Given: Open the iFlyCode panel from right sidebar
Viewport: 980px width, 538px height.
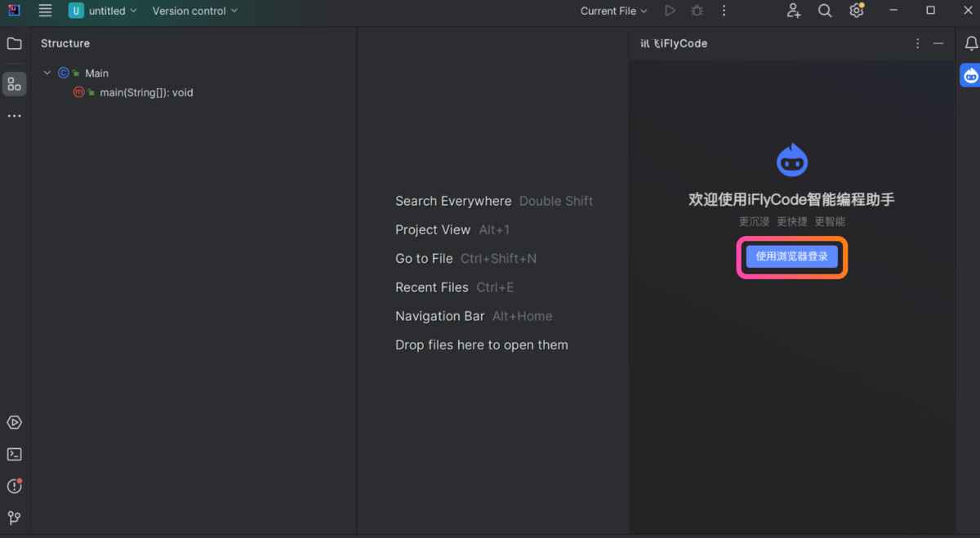Looking at the screenshot, I should coord(970,75).
